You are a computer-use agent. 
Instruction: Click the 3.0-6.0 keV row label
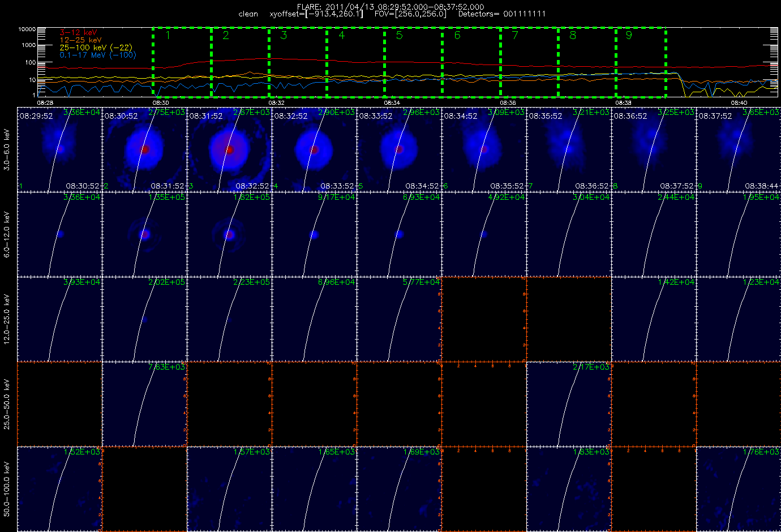[x=7, y=150]
